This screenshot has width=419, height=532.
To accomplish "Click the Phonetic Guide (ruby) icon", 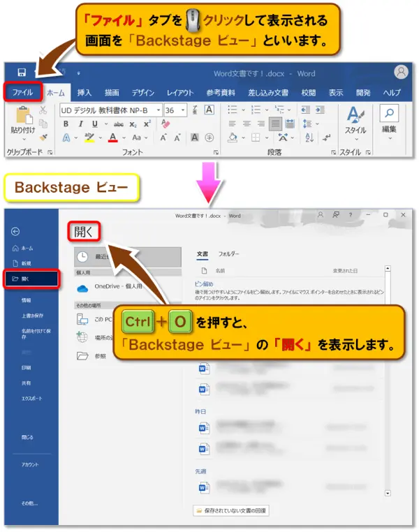I will pos(195,110).
